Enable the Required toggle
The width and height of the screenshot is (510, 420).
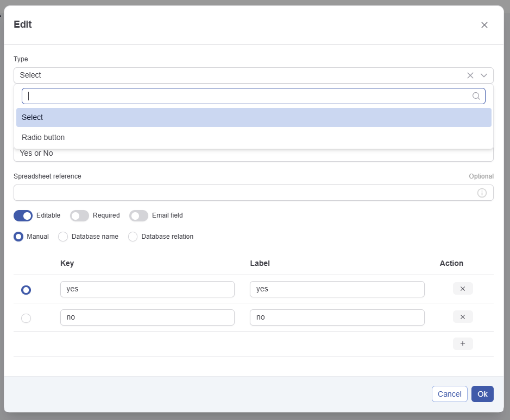click(79, 215)
